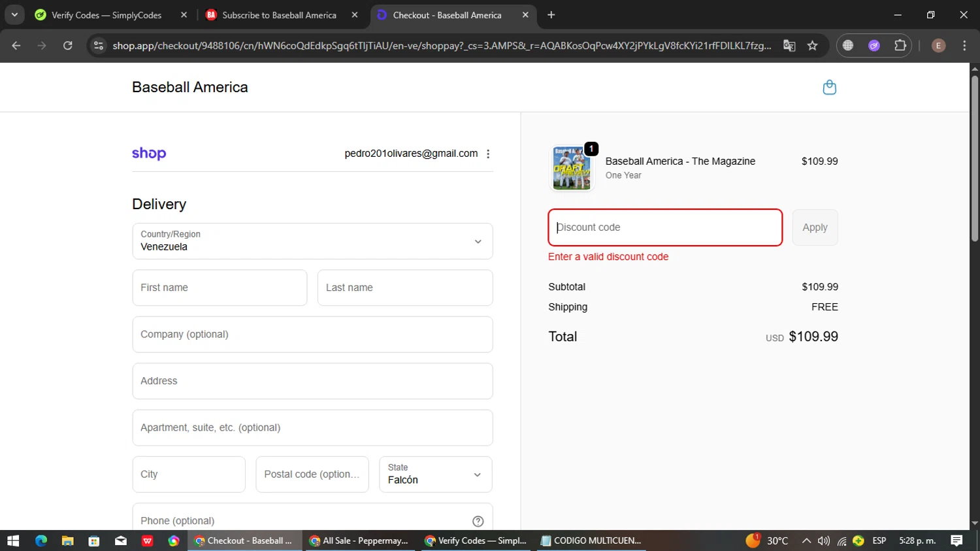The image size is (980, 551).
Task: Click the globe extension icon
Action: coord(848,46)
